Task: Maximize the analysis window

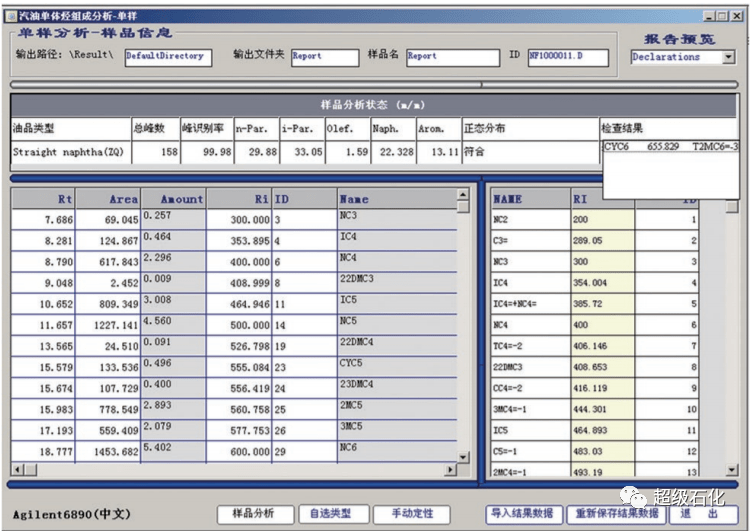Action: [723, 16]
